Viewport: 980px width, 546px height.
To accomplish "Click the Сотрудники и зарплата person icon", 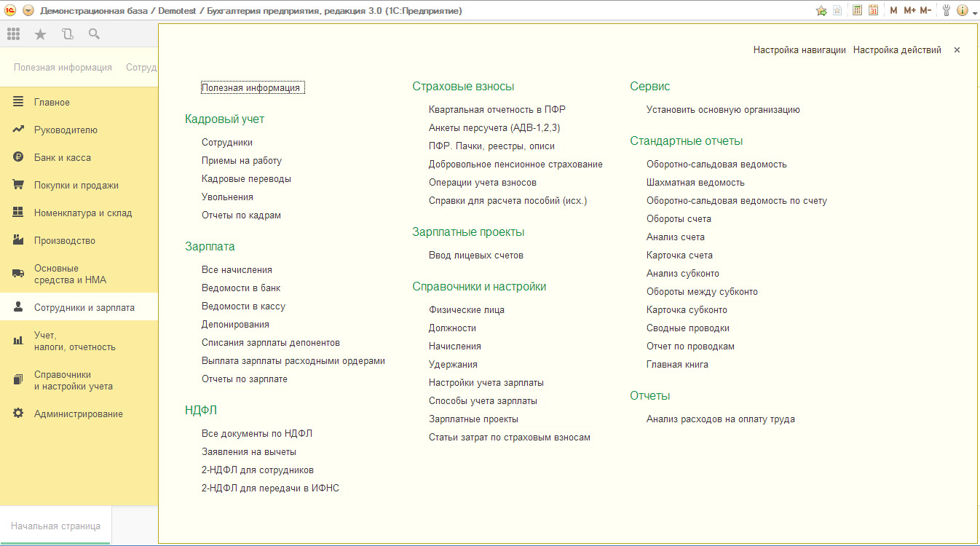I will coord(18,307).
